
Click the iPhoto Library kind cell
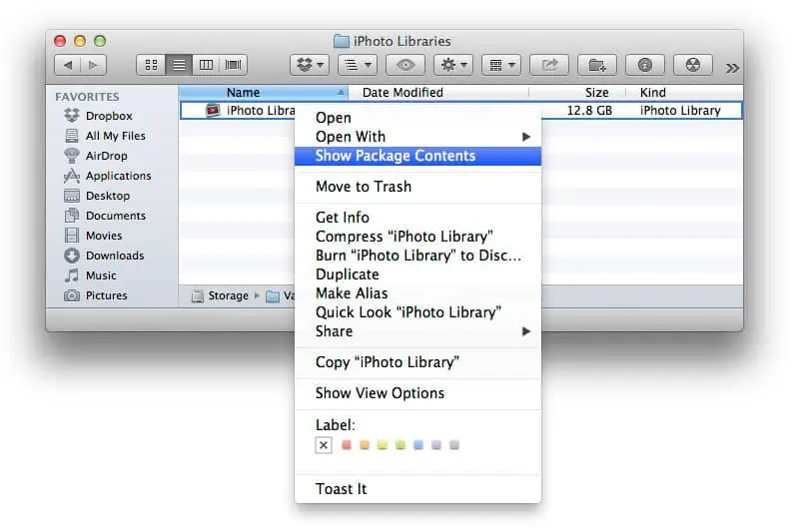680,111
